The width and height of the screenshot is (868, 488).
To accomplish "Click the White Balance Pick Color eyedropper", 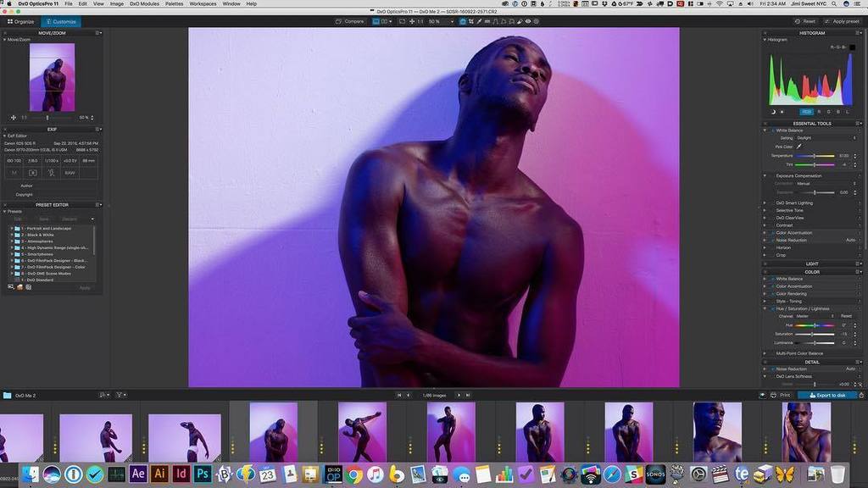I will pyautogui.click(x=798, y=147).
